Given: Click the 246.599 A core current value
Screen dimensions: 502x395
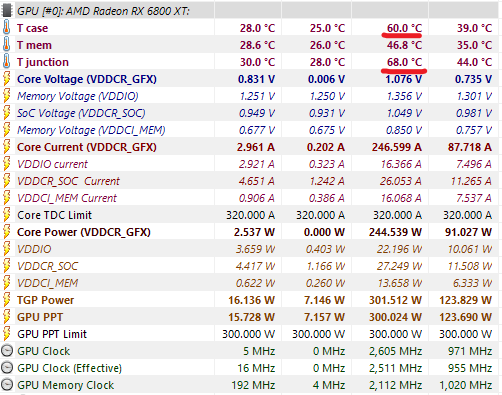Looking at the screenshot, I should [397, 147].
